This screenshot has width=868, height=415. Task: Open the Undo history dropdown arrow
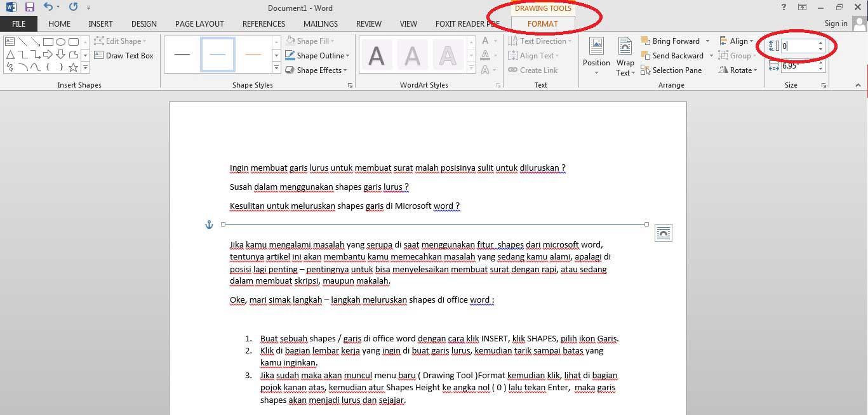point(58,8)
